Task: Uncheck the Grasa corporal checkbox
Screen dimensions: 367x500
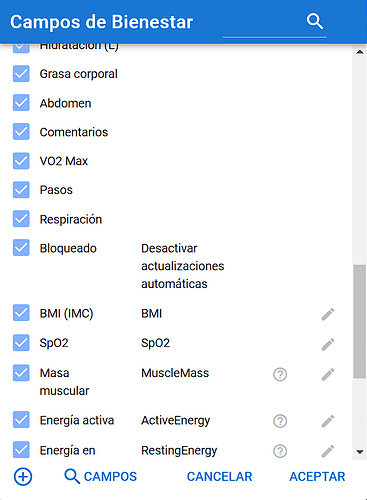Action: pos(21,74)
